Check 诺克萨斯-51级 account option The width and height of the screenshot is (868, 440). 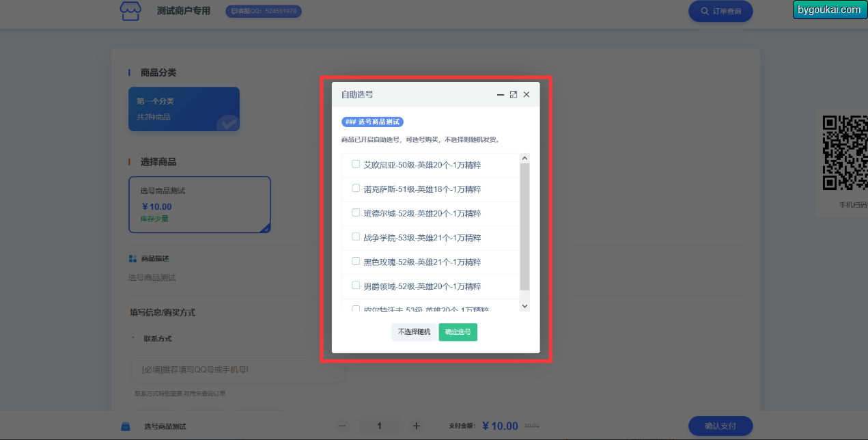pos(356,188)
